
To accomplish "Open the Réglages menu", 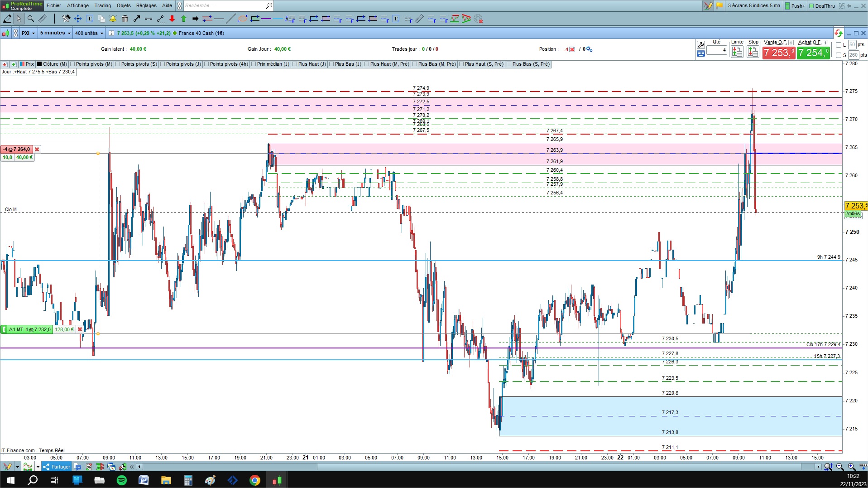I will coord(146,5).
